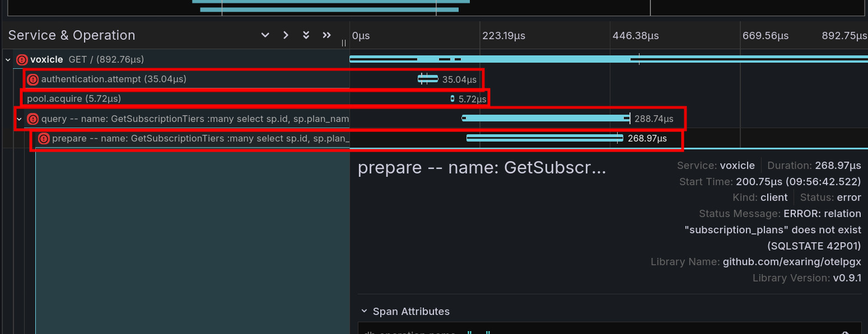
Task: Click the expand all double-chevron down icon
Action: point(306,35)
